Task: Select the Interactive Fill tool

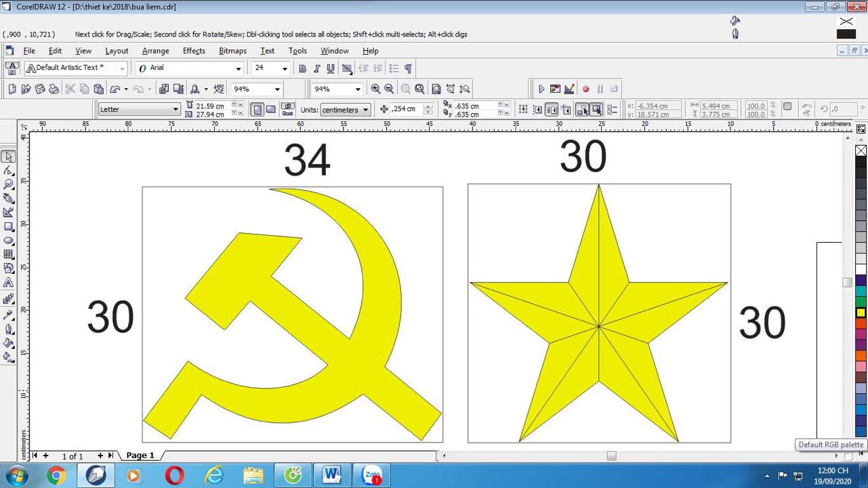Action: pyautogui.click(x=9, y=357)
